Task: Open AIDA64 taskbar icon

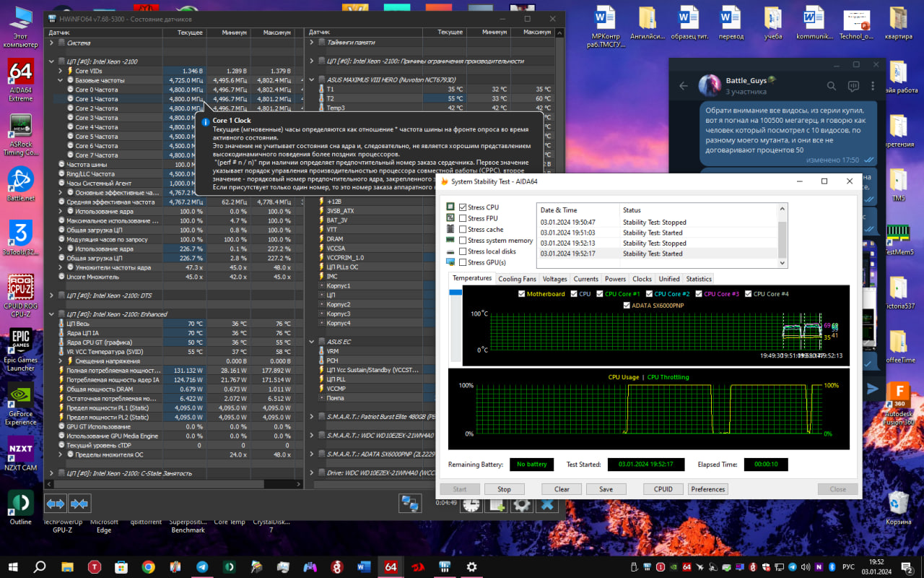Action: point(391,567)
